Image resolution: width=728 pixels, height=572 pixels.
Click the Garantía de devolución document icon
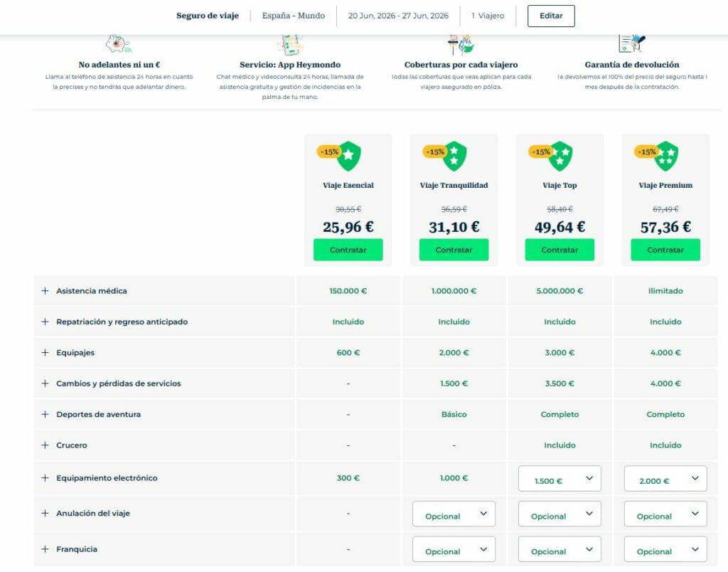632,43
